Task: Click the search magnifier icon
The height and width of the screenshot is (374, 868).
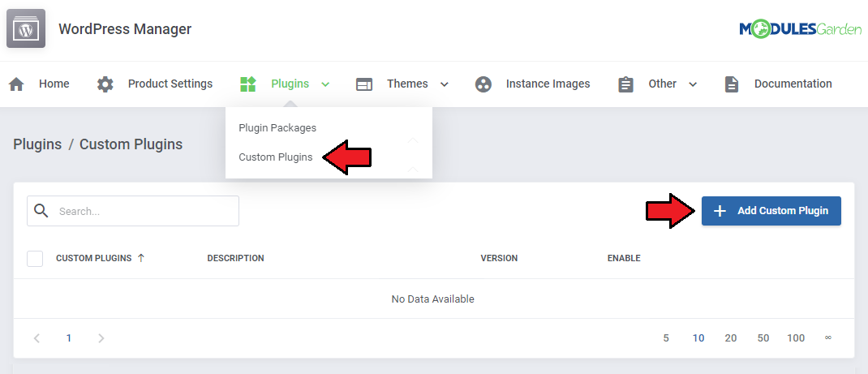Action: click(x=41, y=211)
